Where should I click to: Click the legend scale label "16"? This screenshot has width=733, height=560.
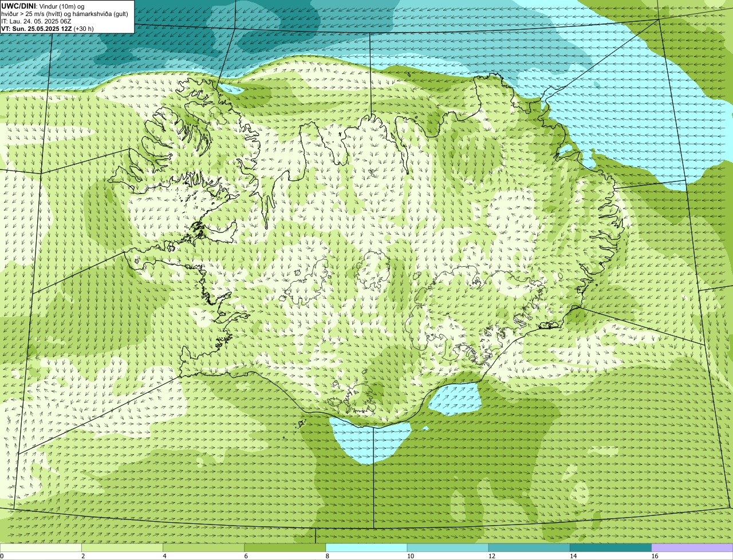tap(655, 556)
